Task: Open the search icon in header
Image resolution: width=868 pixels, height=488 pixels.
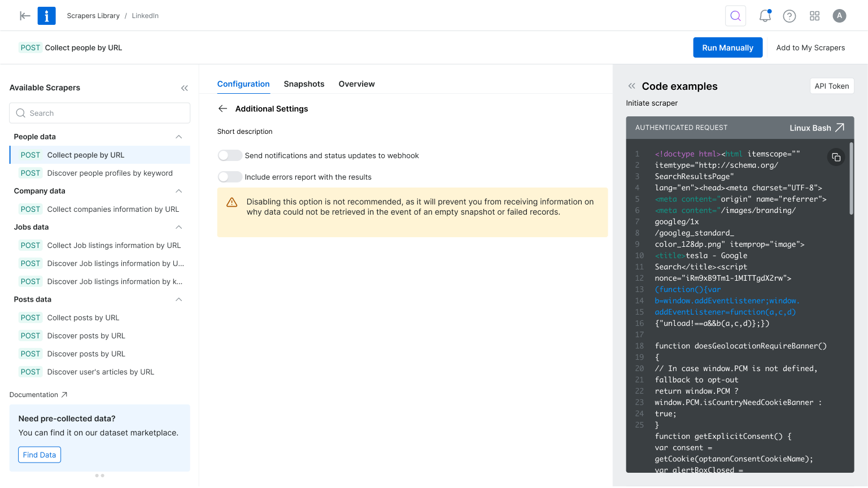Action: point(735,16)
